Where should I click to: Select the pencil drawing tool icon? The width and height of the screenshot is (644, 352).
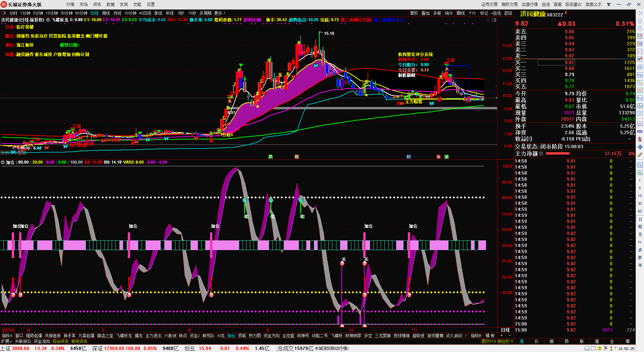point(640,155)
